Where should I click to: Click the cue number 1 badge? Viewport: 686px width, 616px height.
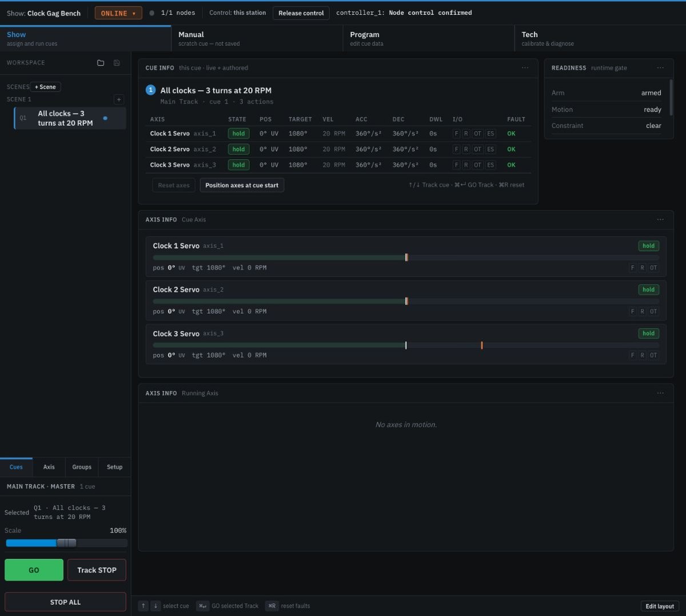151,90
